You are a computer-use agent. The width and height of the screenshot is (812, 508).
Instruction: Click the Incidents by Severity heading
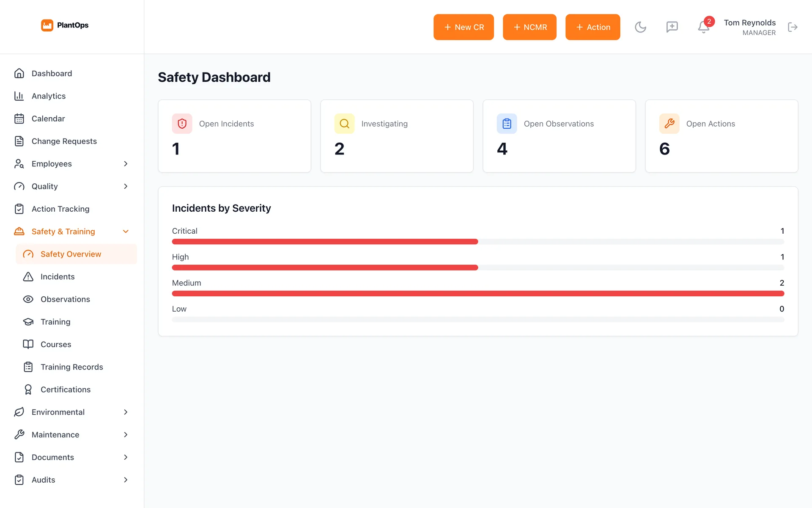(x=221, y=208)
